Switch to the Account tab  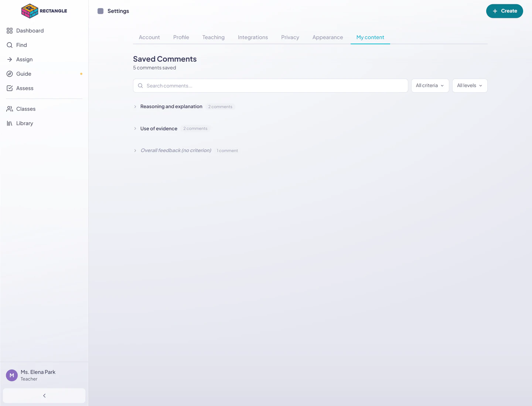click(149, 37)
